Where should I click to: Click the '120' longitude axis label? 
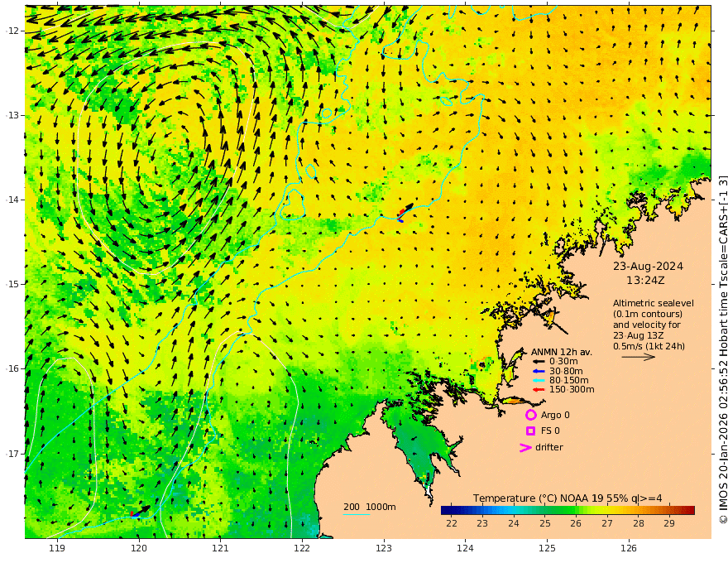point(139,549)
